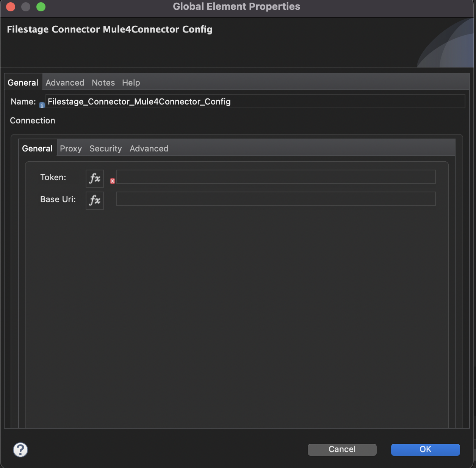Select the Connection General tab
Viewport: 476px width, 468px height.
point(38,148)
